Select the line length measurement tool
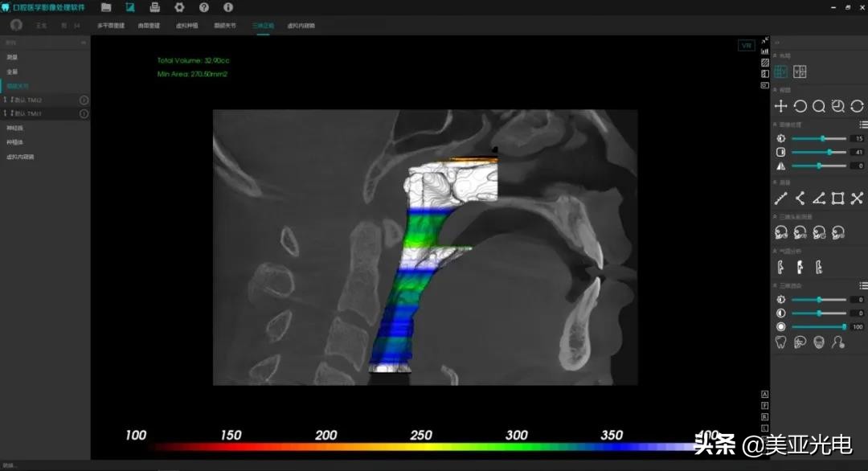The image size is (868, 471). pos(780,199)
